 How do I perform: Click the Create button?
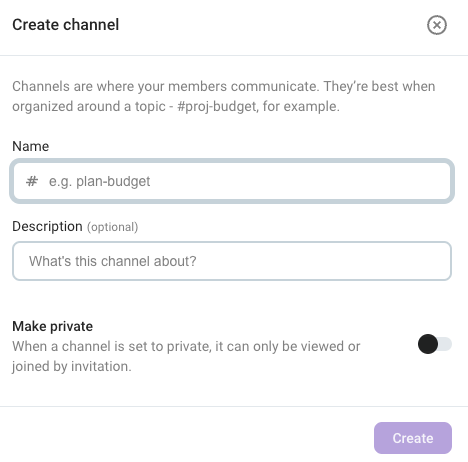413,438
